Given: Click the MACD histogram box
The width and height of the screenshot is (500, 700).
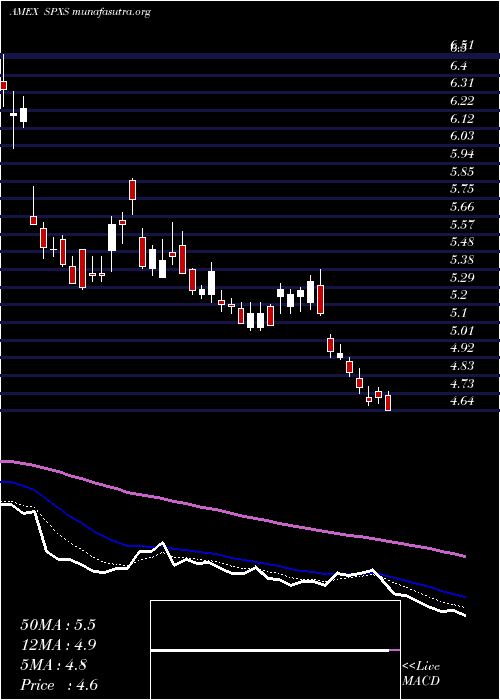Looking at the screenshot, I should pos(275,650).
